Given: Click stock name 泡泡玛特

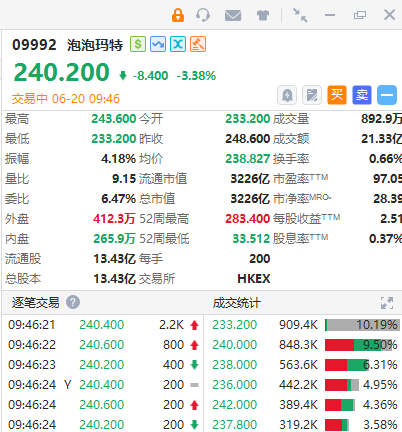Looking at the screenshot, I should [x=95, y=45].
